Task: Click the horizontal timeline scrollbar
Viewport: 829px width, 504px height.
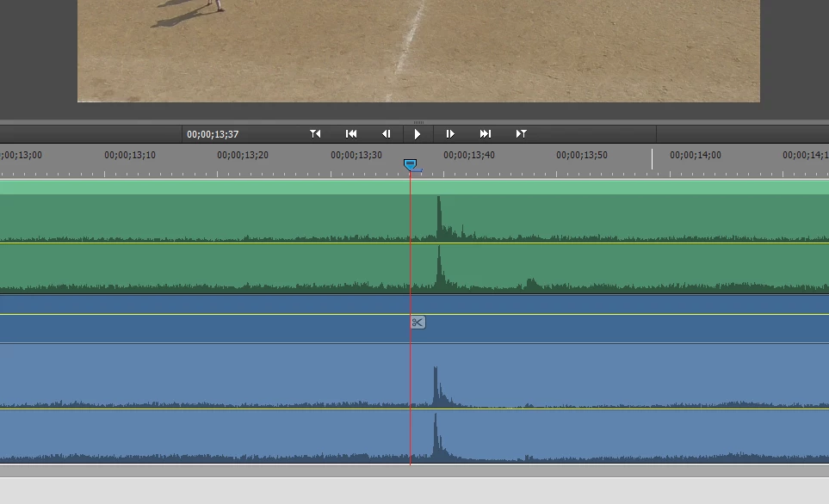Action: [415, 470]
